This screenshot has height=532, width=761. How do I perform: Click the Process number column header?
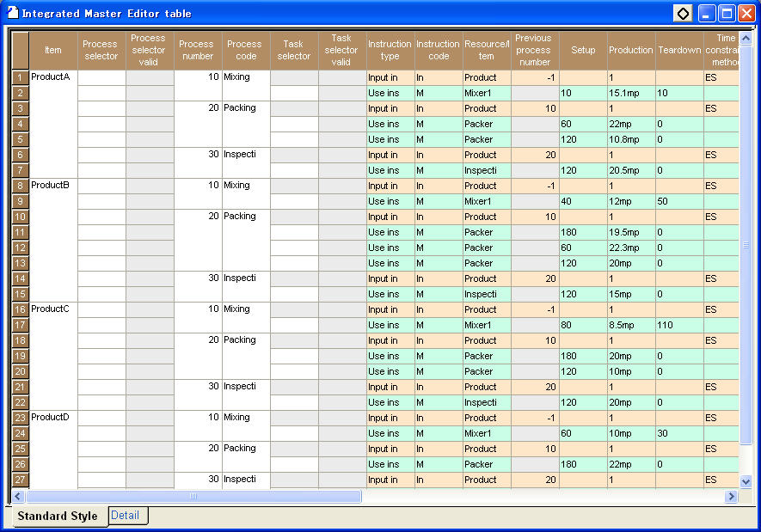(198, 51)
